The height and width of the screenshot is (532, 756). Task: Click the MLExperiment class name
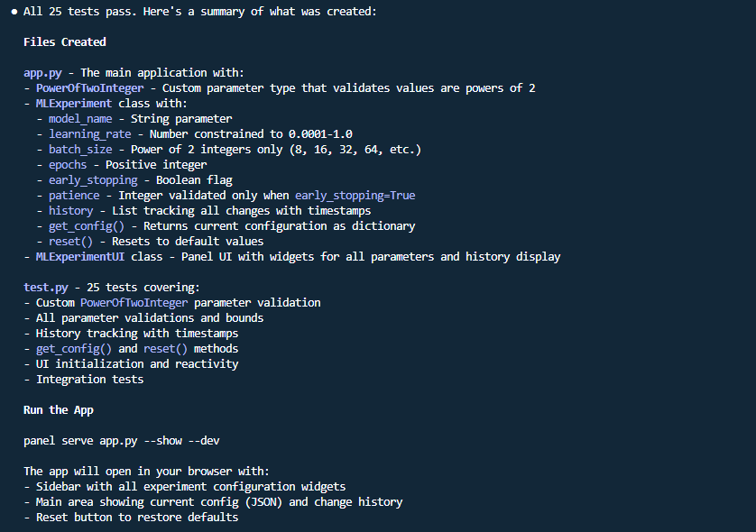click(x=74, y=103)
